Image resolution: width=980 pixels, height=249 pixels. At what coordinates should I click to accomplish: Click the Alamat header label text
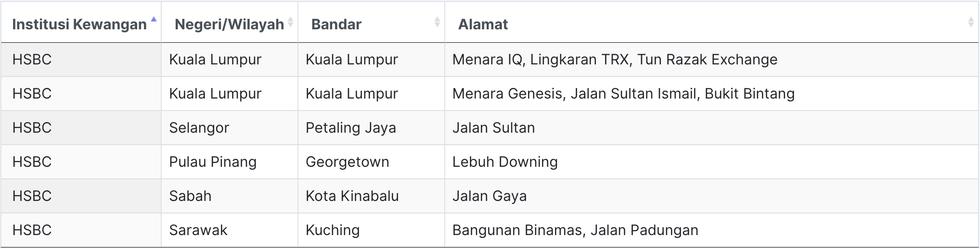click(483, 25)
